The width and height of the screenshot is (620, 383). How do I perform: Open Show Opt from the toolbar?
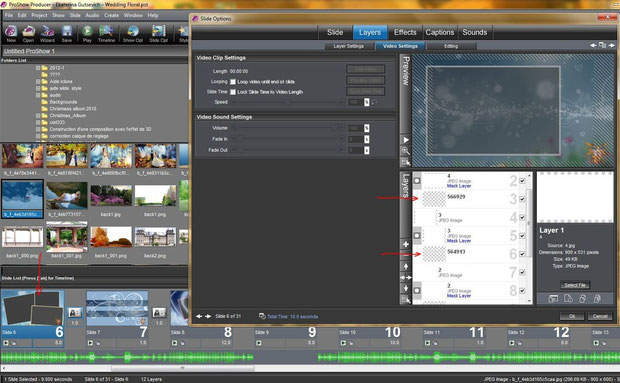coord(133,33)
